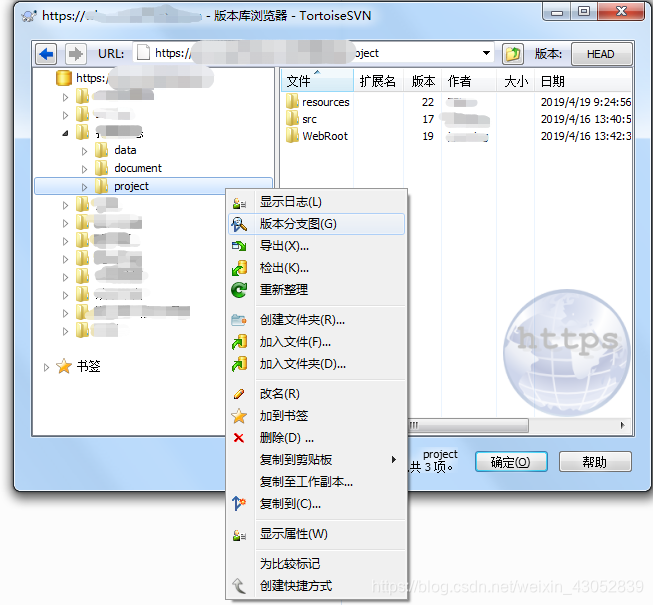653x605 pixels.
Task: Choose 创建快捷方式 from the context menu
Action: [317, 586]
